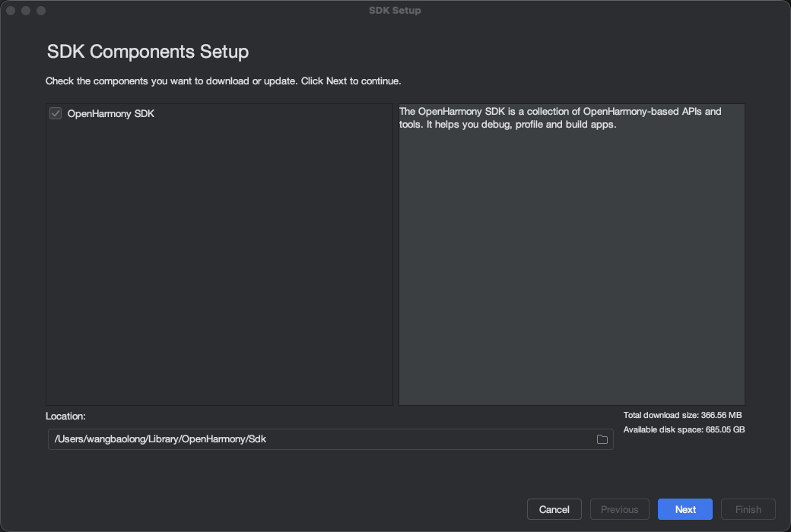Click the minimize window button
The width and height of the screenshot is (791, 532).
[x=26, y=11]
